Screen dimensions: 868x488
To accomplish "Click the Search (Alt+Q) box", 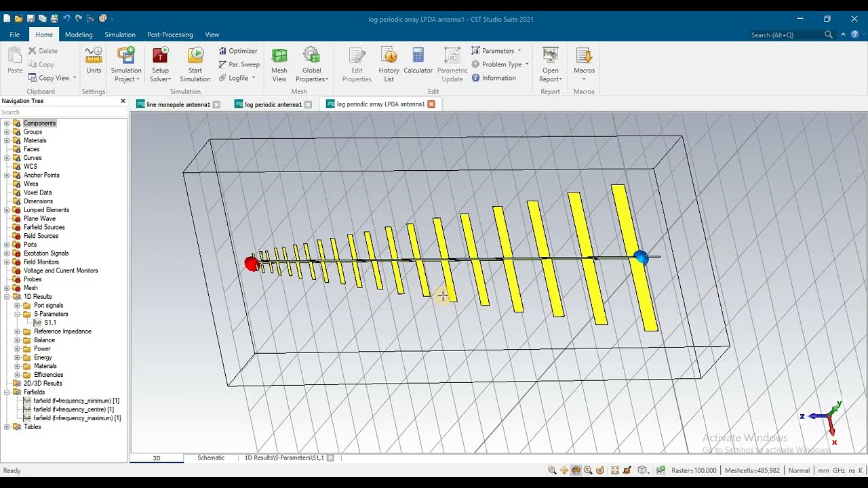I will click(x=785, y=35).
